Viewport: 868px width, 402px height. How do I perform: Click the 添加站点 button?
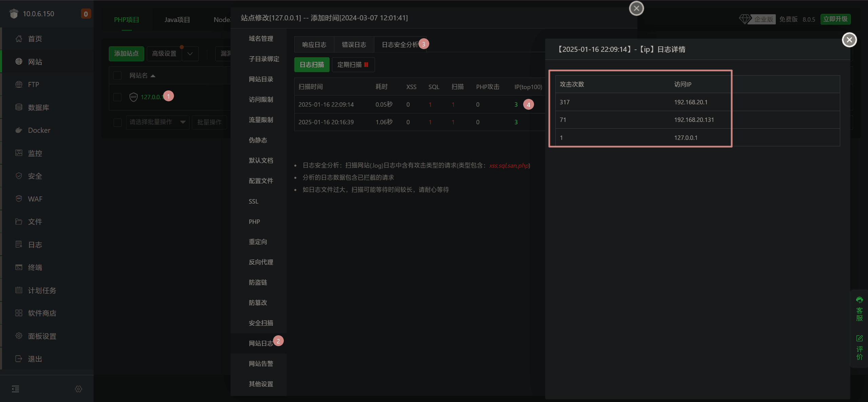pyautogui.click(x=126, y=54)
